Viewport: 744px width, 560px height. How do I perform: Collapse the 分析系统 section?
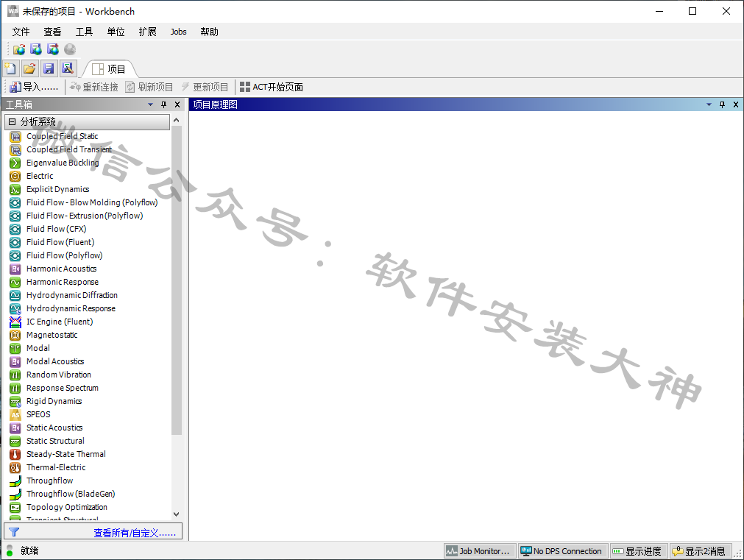click(13, 122)
